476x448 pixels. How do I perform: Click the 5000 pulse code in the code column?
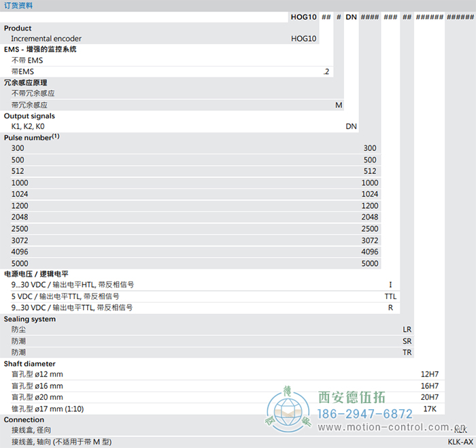[370, 263]
